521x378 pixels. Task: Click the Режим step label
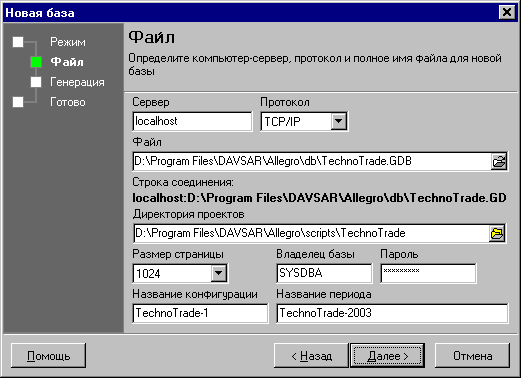click(68, 42)
